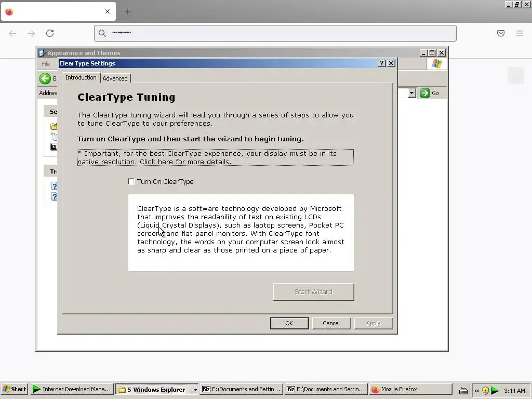This screenshot has height=399, width=532.
Task: Click the ClearType Settings help question mark
Action: 382,63
